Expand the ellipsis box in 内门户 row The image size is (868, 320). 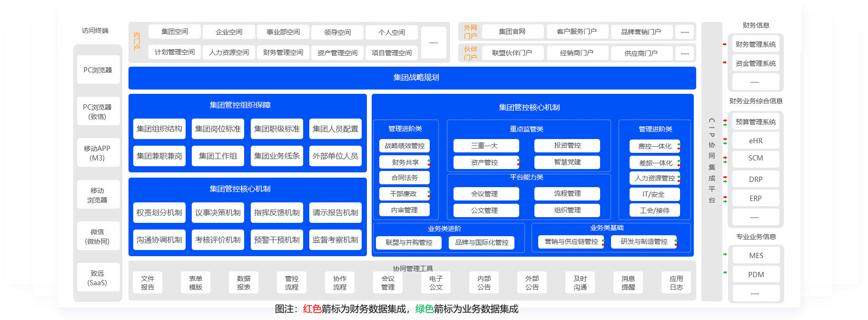coord(434,43)
